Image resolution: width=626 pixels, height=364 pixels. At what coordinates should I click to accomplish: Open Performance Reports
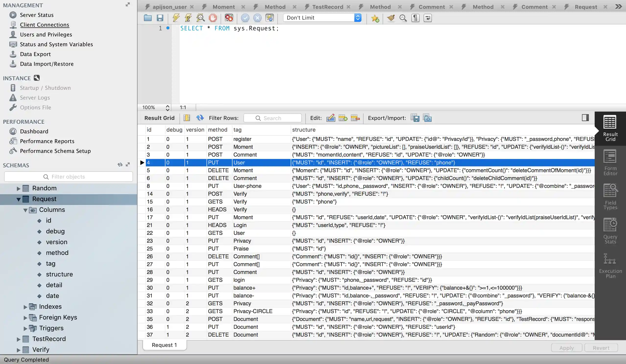[x=47, y=141]
